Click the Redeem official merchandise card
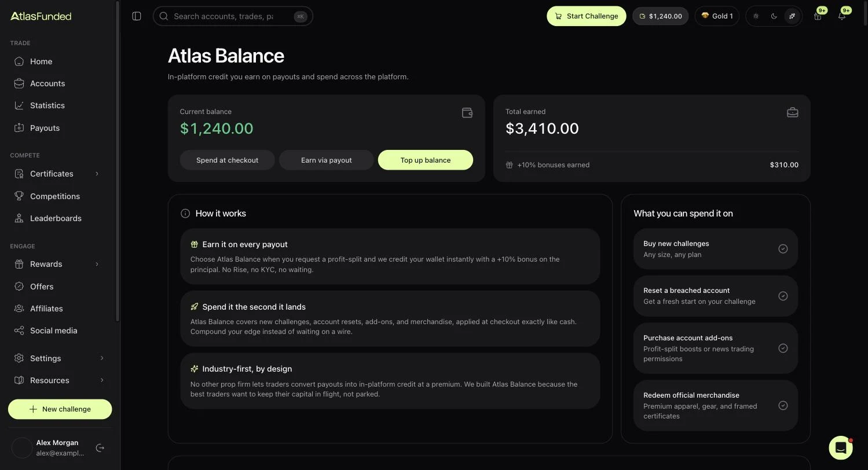Viewport: 868px width, 470px height. [716, 405]
